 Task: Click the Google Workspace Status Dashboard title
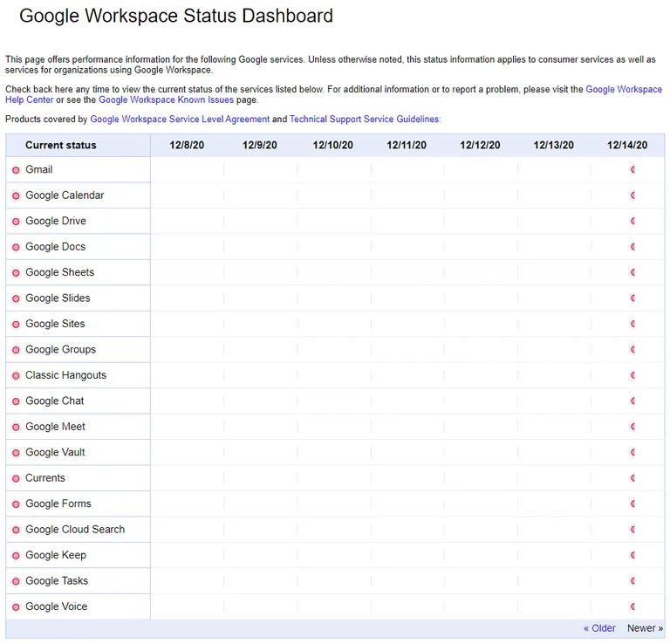tap(176, 17)
